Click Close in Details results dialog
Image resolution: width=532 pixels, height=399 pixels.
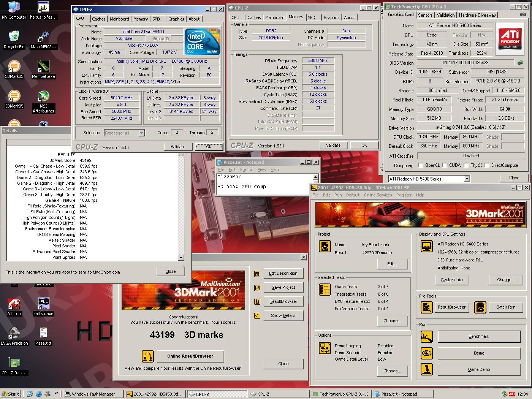pos(171,271)
